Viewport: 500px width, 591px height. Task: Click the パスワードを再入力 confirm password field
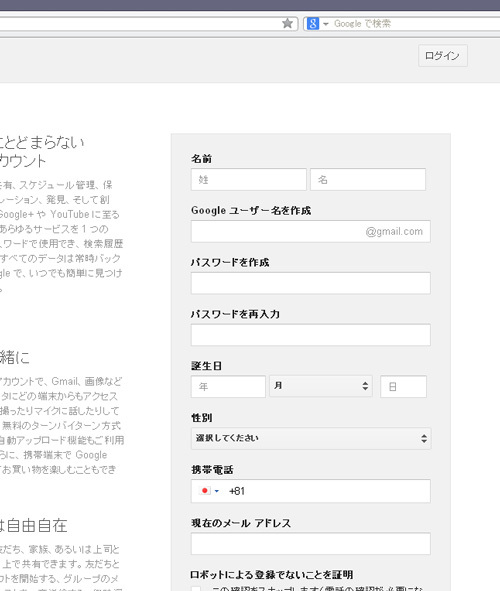(x=310, y=335)
